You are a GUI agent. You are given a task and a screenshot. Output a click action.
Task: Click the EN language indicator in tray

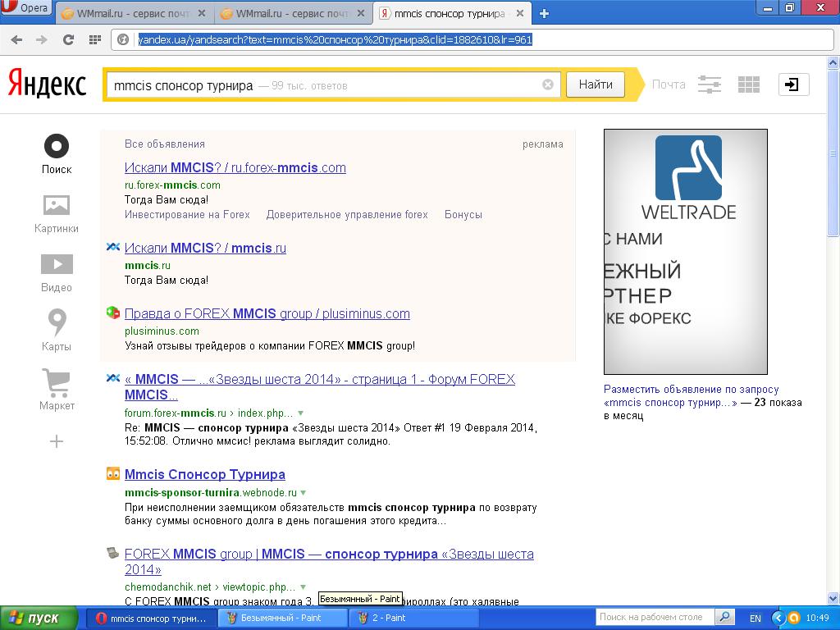coord(755,619)
